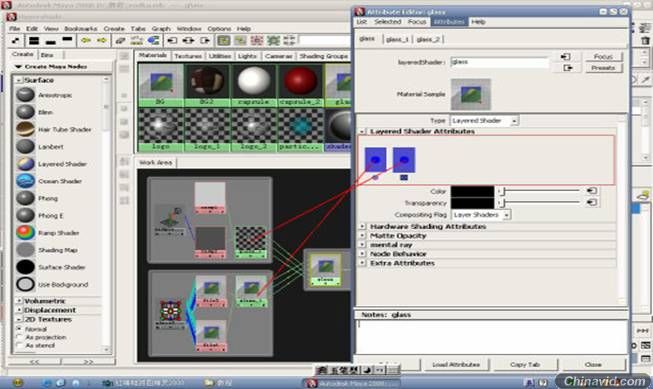
Task: Select the red capsule_2 material thumbnail
Action: [x=300, y=85]
